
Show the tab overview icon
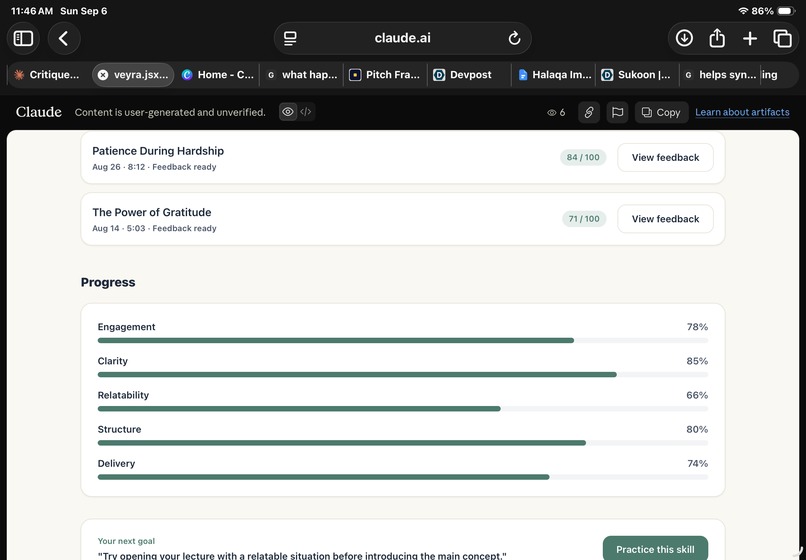click(x=782, y=39)
